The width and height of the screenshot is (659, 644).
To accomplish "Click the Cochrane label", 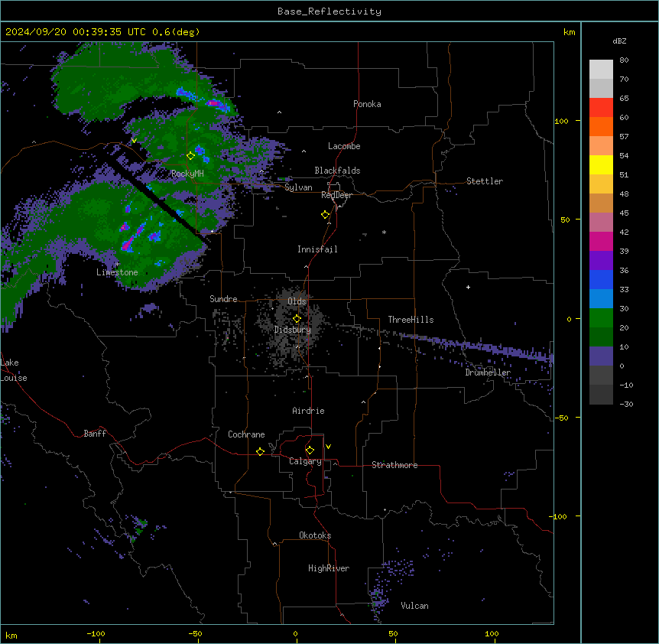I will pyautogui.click(x=246, y=434).
